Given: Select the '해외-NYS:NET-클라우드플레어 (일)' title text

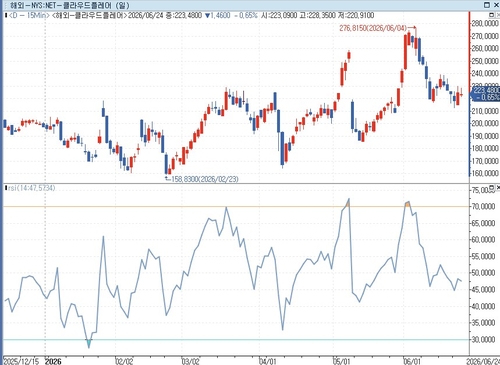Looking at the screenshot, I should [x=69, y=5].
